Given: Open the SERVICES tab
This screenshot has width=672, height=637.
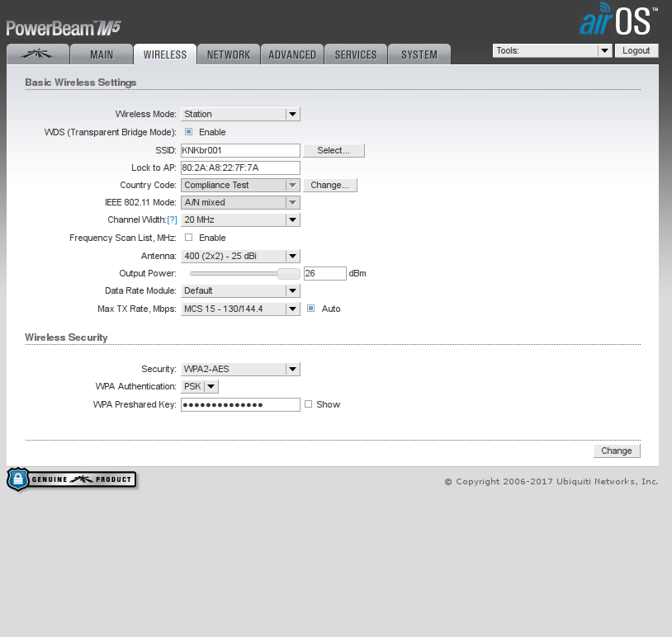Looking at the screenshot, I should 356,54.
